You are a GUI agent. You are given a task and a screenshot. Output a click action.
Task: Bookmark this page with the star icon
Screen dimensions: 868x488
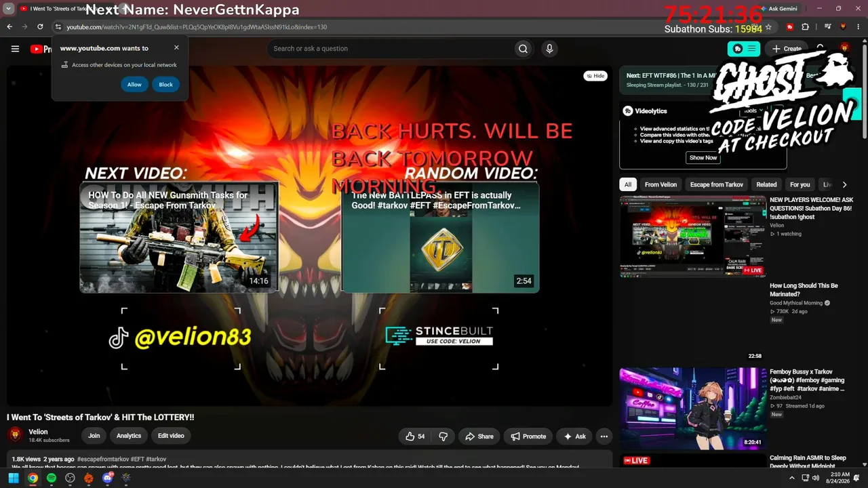tap(768, 27)
